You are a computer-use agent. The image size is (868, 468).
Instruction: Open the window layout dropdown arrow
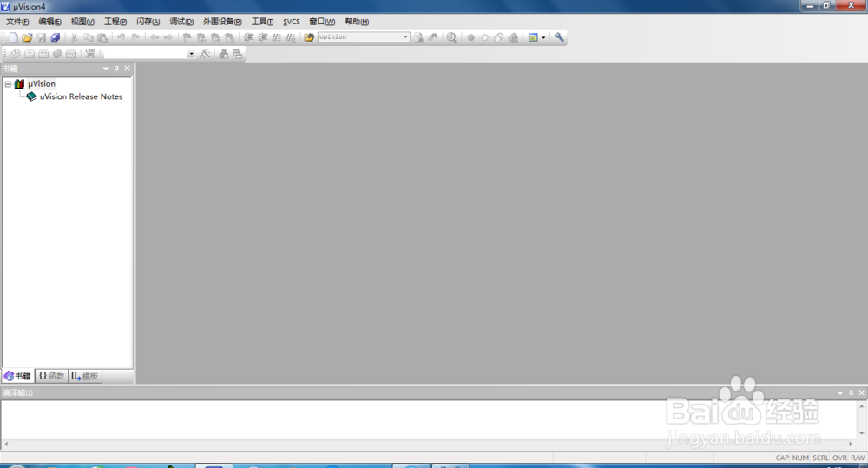point(543,37)
